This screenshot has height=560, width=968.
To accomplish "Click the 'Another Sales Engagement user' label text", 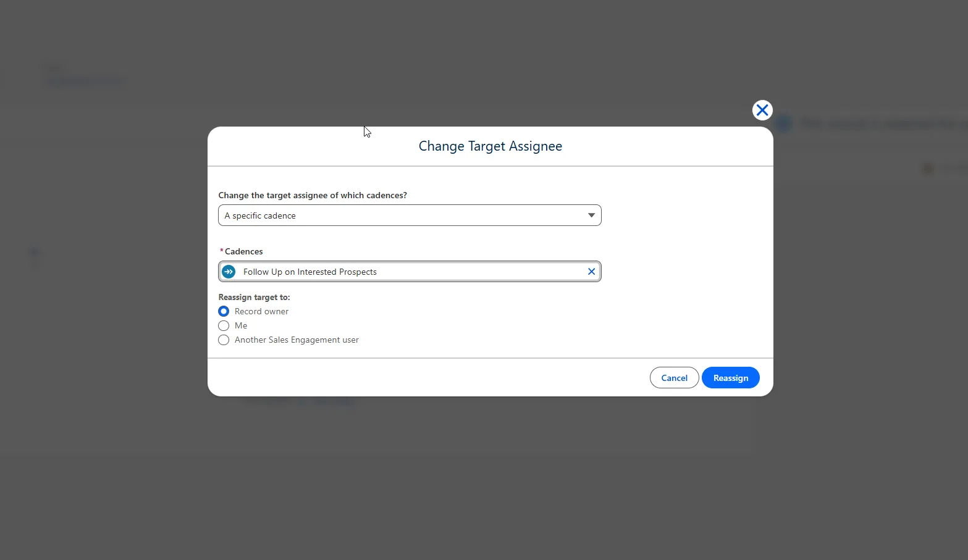I will point(297,340).
